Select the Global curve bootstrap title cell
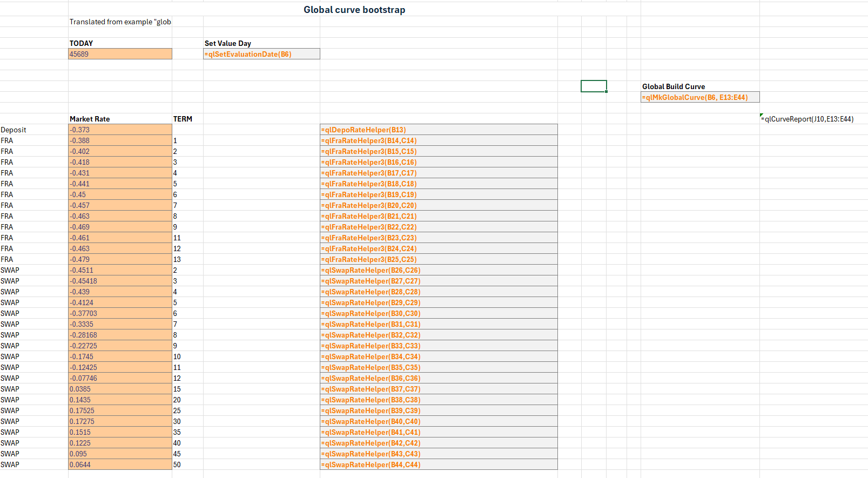868x478 pixels. pos(354,10)
